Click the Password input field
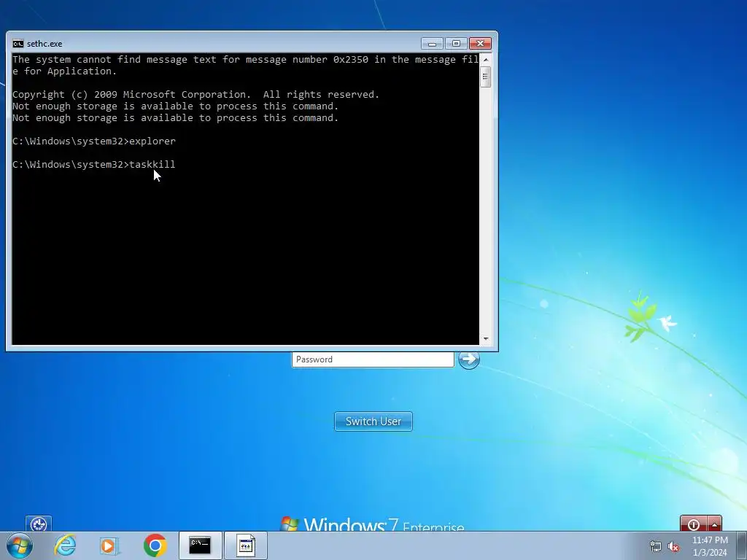Viewport: 747px width, 560px height. tap(373, 359)
